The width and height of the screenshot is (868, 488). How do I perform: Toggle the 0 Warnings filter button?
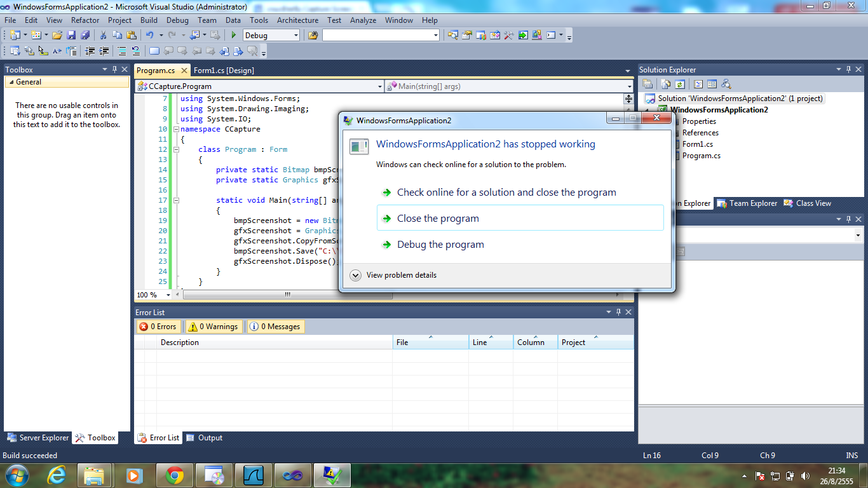point(214,327)
